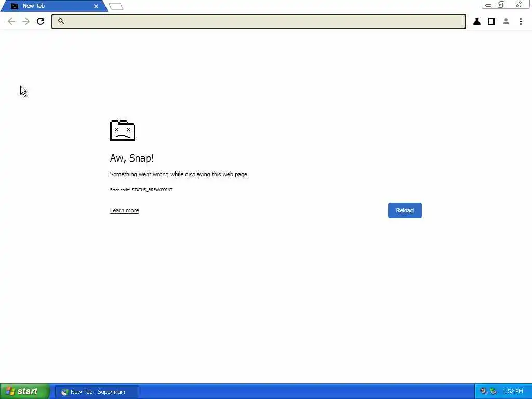Screen dimensions: 532x399
Task: Close the New Tab tab
Action: [x=96, y=6]
